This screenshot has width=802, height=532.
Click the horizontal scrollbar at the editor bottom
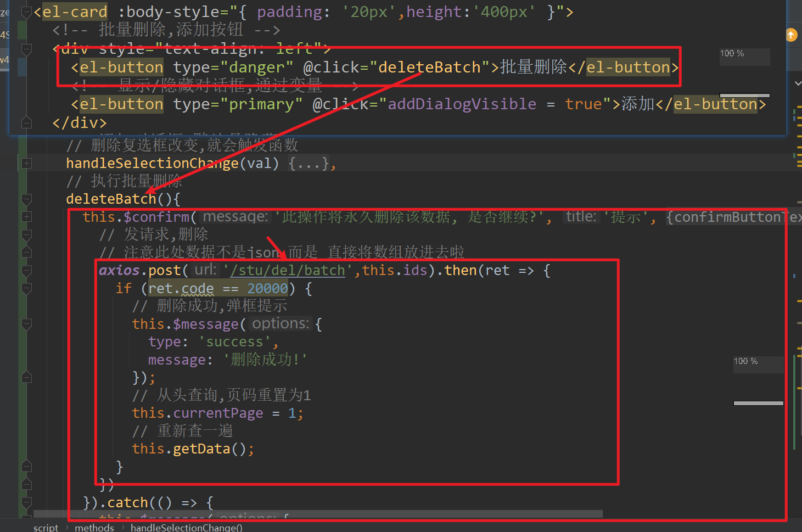point(318,514)
